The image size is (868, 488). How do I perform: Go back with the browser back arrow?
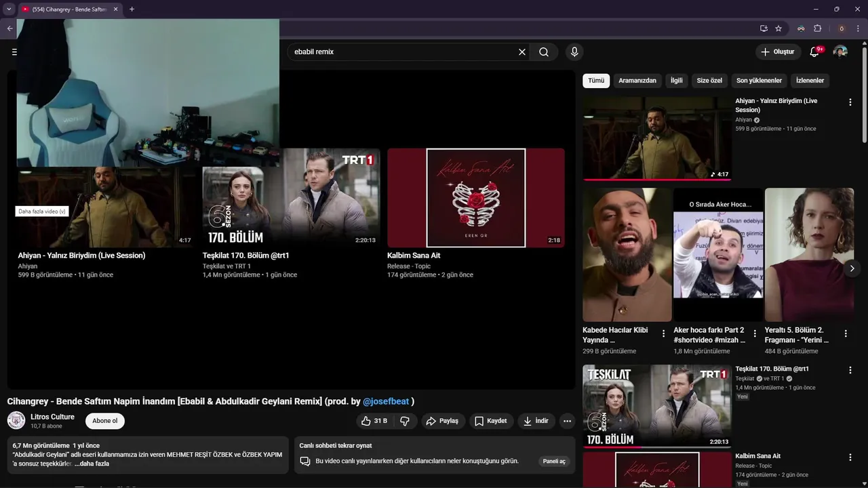point(9,28)
